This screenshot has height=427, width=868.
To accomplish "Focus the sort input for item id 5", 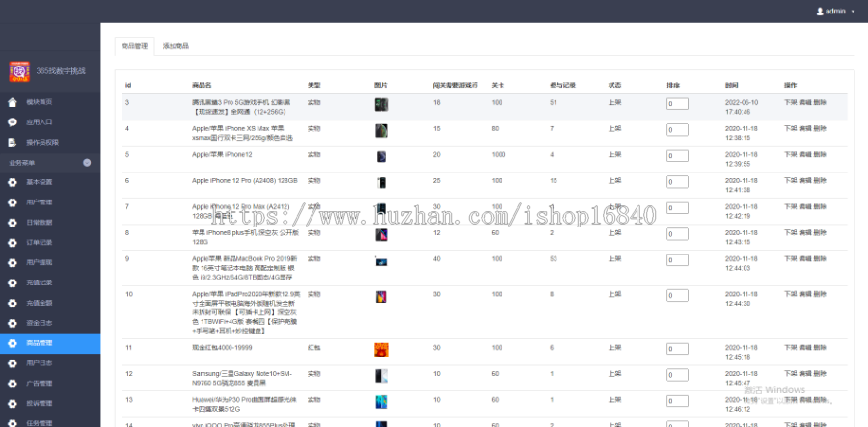I will coord(677,156).
